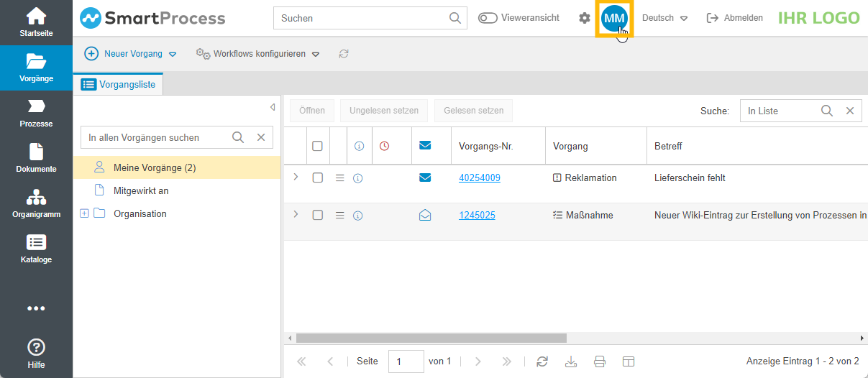This screenshot has width=868, height=378.
Task: Click the refresh icon beside Workflows konfigurieren
Action: (344, 54)
